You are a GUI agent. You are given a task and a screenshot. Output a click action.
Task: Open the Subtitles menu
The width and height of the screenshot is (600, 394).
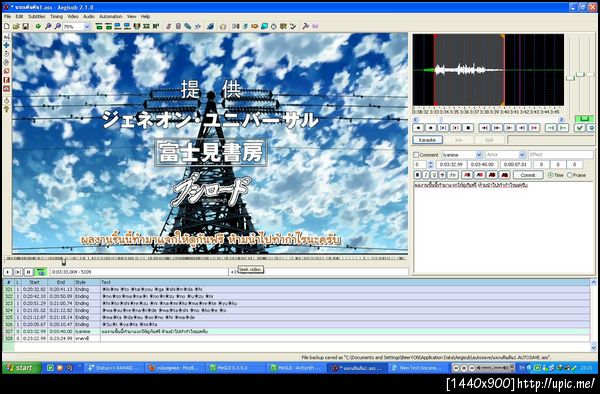(x=36, y=17)
